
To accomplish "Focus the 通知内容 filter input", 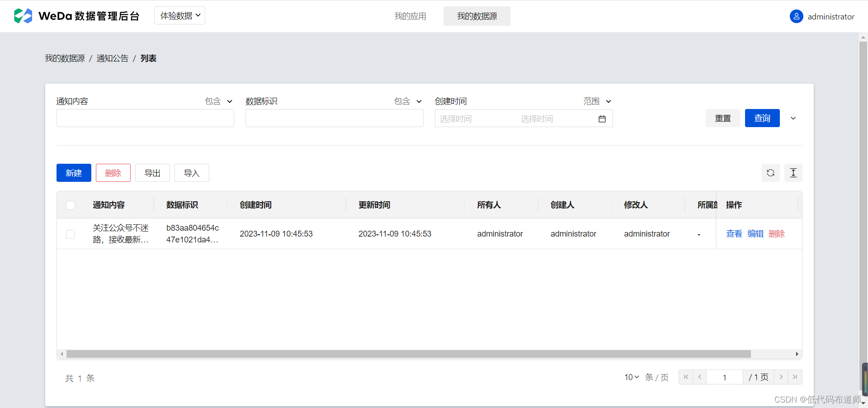I will pyautogui.click(x=145, y=118).
